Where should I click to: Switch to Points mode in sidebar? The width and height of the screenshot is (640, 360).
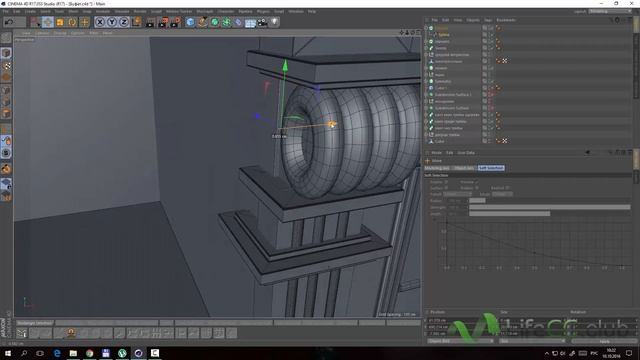6,90
